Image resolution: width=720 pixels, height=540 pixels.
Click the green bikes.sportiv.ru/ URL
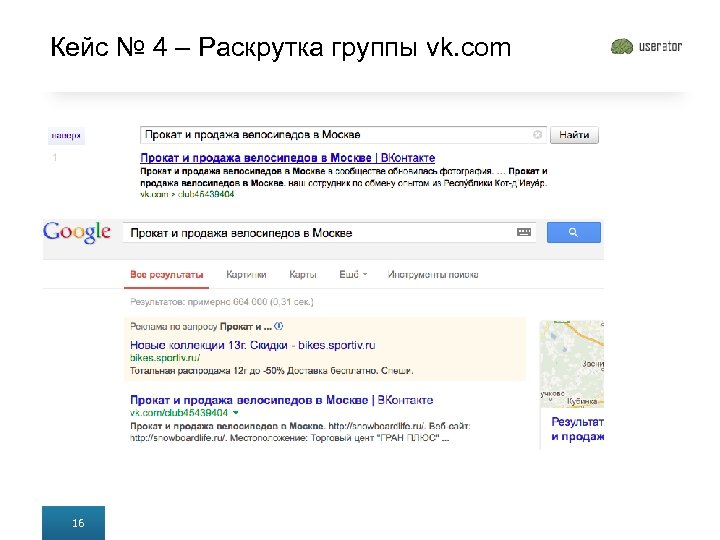tap(165, 358)
